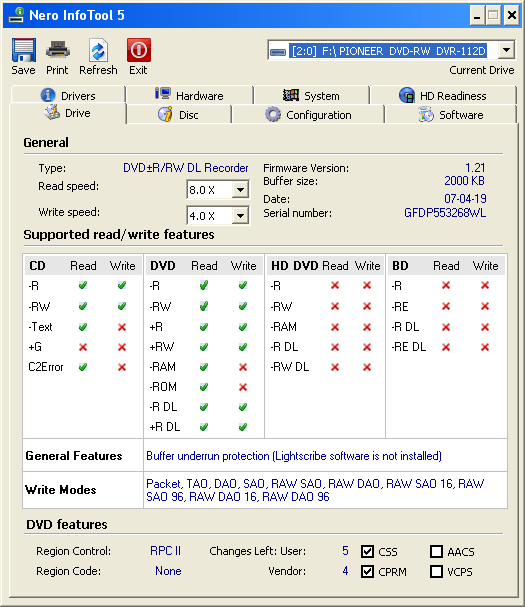Click the red cross for HD DVD -RW DL Write

367,367
